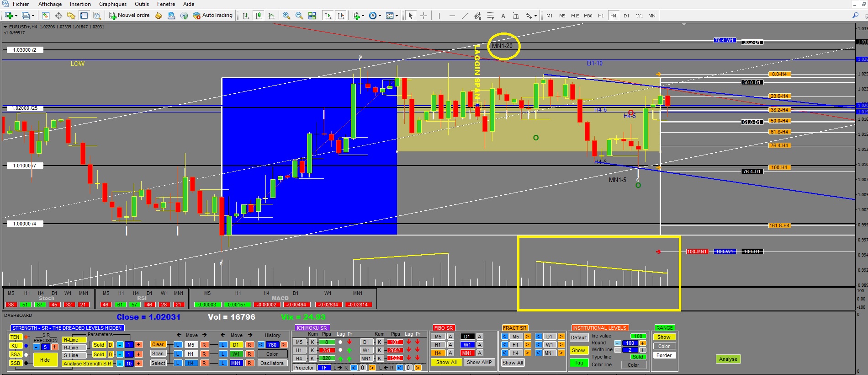Image resolution: width=868 pixels, height=375 pixels.
Task: Click the Inc value field showing 100
Action: [638, 336]
